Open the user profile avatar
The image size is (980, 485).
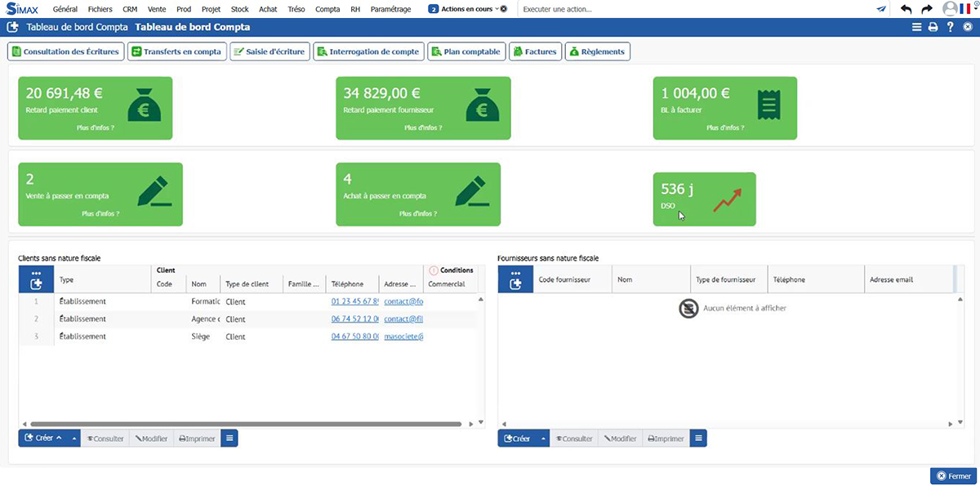point(950,9)
